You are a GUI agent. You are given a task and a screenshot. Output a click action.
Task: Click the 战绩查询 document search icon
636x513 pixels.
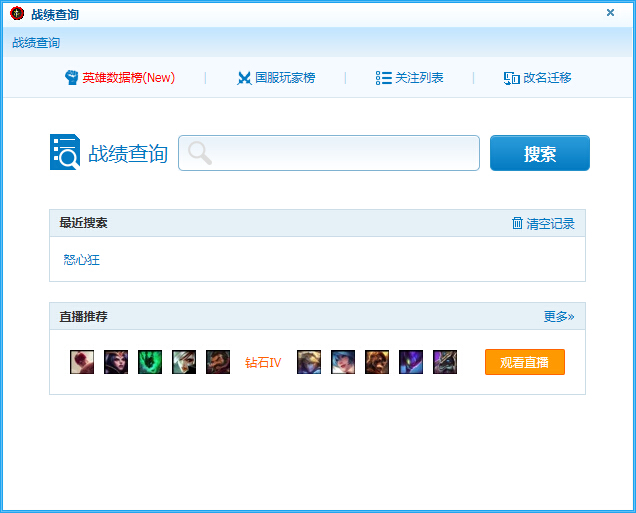pyautogui.click(x=65, y=152)
